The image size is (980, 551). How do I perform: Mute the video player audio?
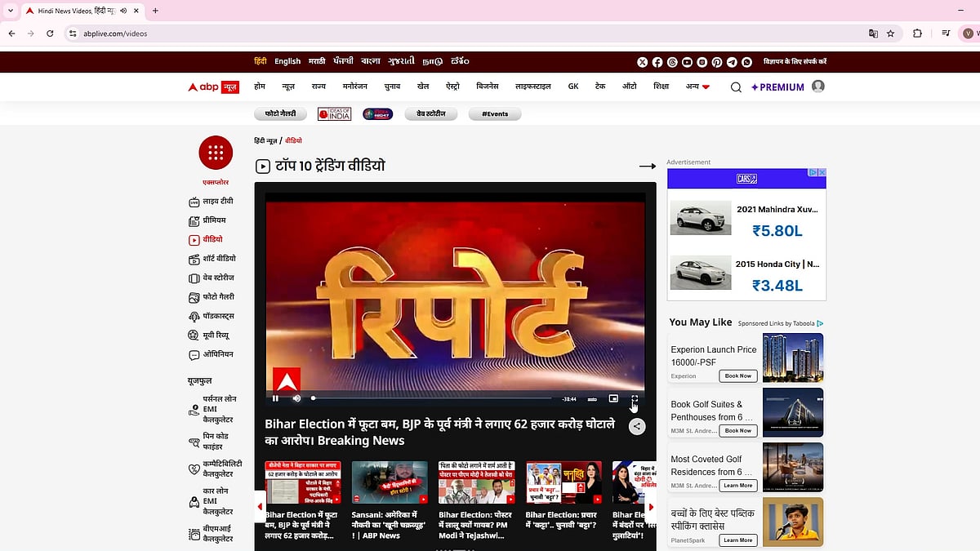tap(296, 399)
